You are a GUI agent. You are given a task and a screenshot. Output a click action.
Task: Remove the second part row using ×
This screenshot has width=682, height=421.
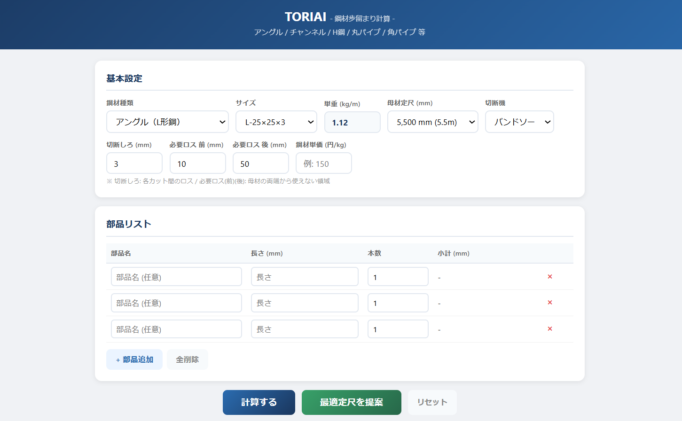click(x=549, y=303)
